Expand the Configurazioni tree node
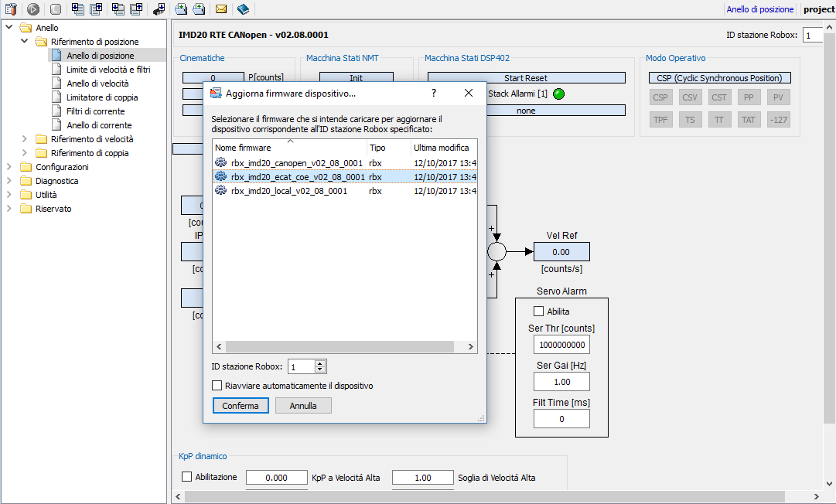Image resolution: width=836 pixels, height=504 pixels. point(9,166)
